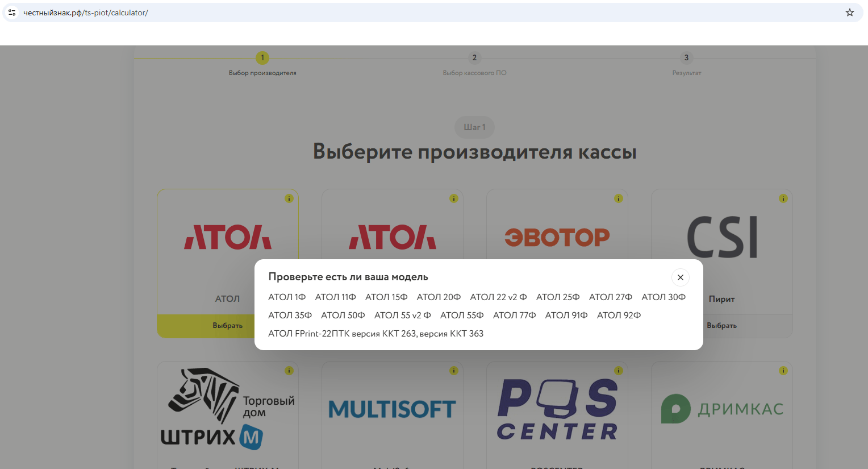
Task: Open info icon on first АТОЛ card
Action: pos(289,198)
